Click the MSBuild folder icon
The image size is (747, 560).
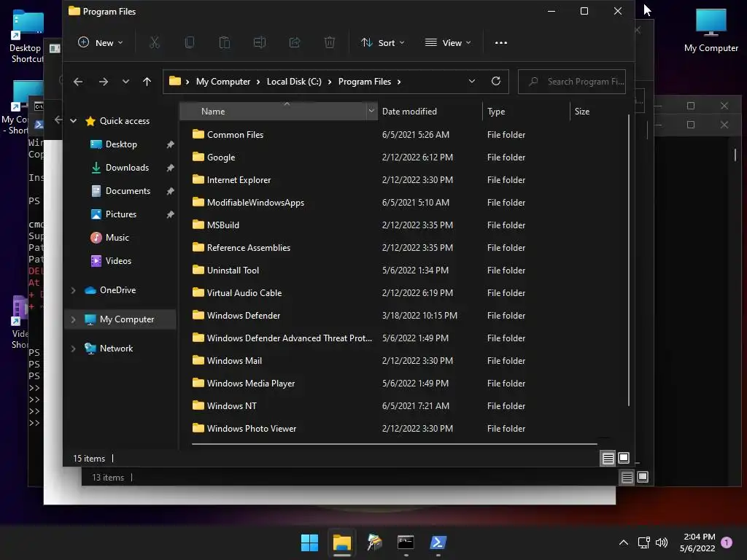(198, 225)
